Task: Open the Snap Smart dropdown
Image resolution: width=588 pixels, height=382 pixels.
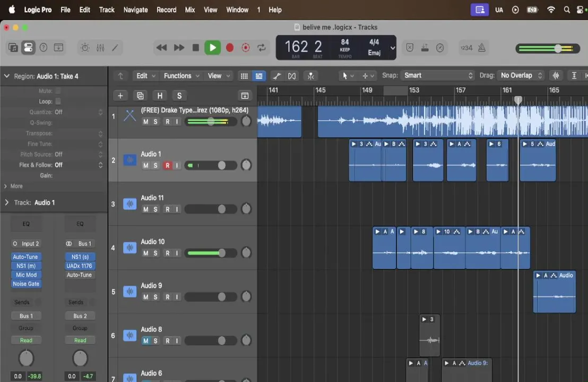Action: click(x=438, y=75)
